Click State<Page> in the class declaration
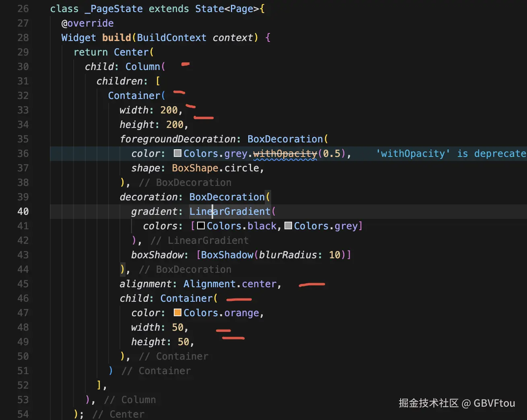527x420 pixels. (227, 8)
